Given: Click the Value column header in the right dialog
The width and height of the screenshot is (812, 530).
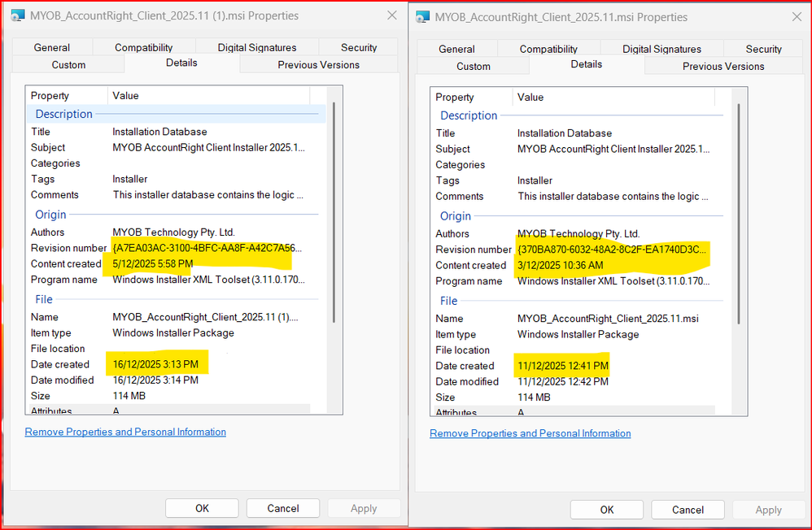Looking at the screenshot, I should click(530, 98).
